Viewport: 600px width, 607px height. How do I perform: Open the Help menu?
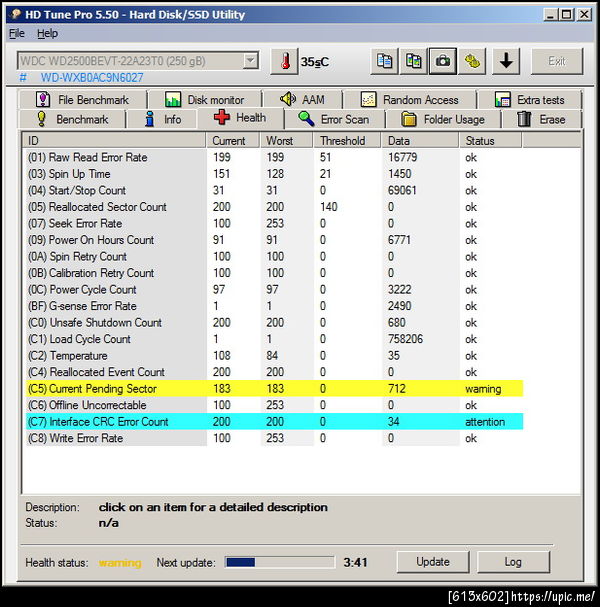tap(47, 33)
